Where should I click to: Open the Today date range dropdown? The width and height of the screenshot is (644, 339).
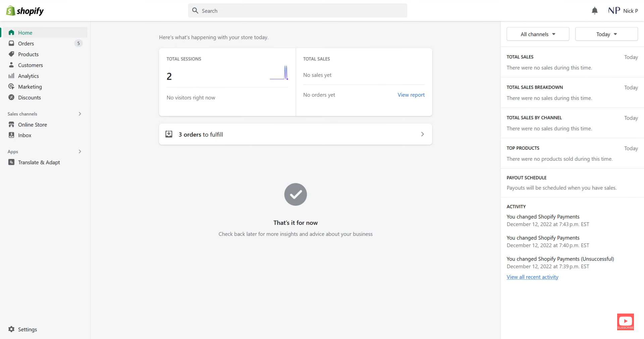coord(606,34)
